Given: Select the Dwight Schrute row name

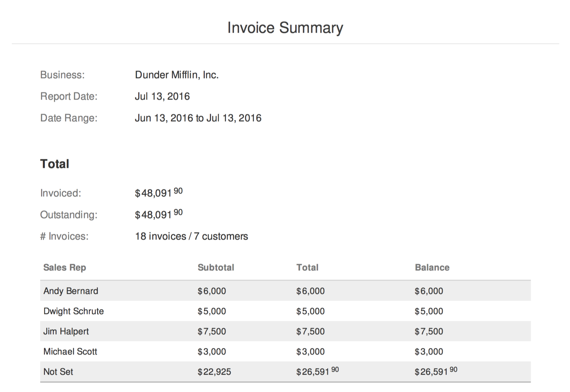Looking at the screenshot, I should [x=74, y=311].
